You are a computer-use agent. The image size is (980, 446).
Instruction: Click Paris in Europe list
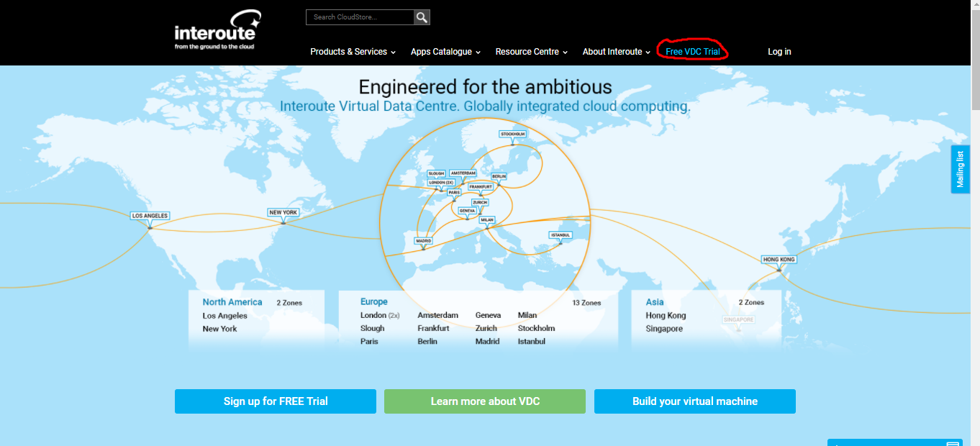369,341
